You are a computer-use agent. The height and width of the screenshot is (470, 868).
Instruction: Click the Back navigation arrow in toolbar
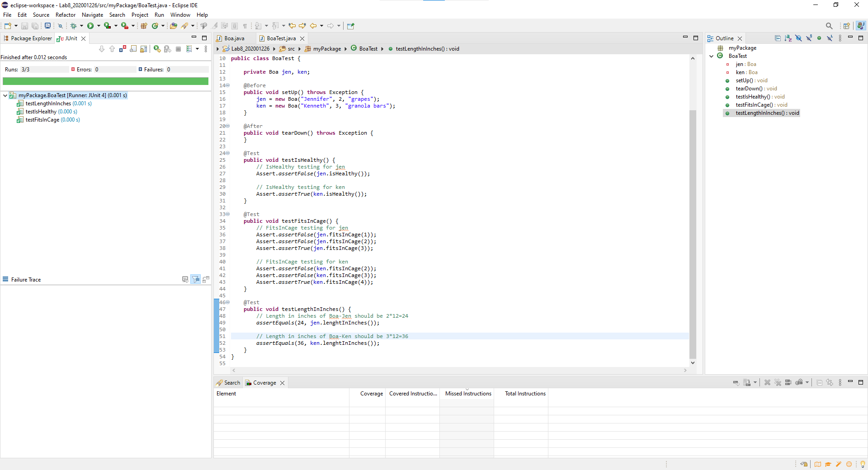[313, 26]
